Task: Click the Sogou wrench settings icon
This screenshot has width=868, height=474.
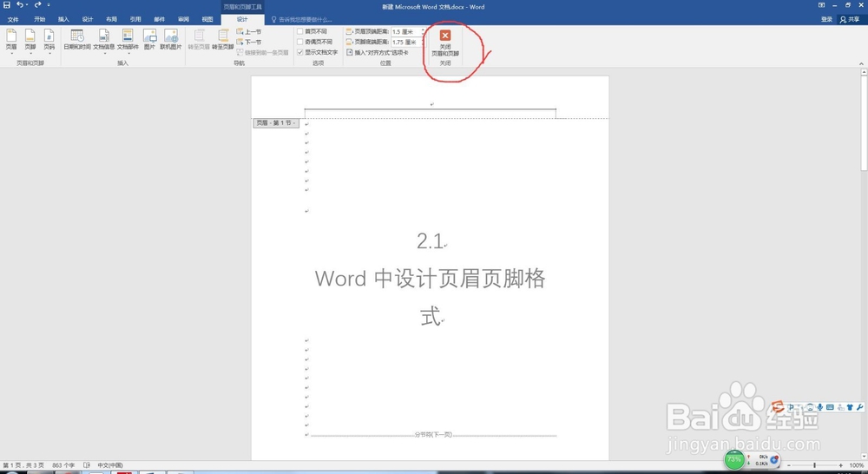Action: pos(859,407)
